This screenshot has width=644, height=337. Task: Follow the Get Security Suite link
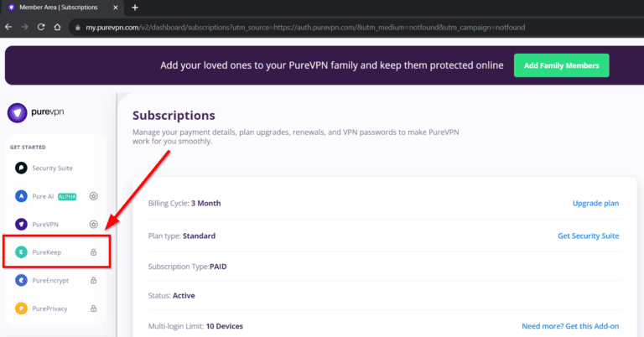(x=588, y=236)
